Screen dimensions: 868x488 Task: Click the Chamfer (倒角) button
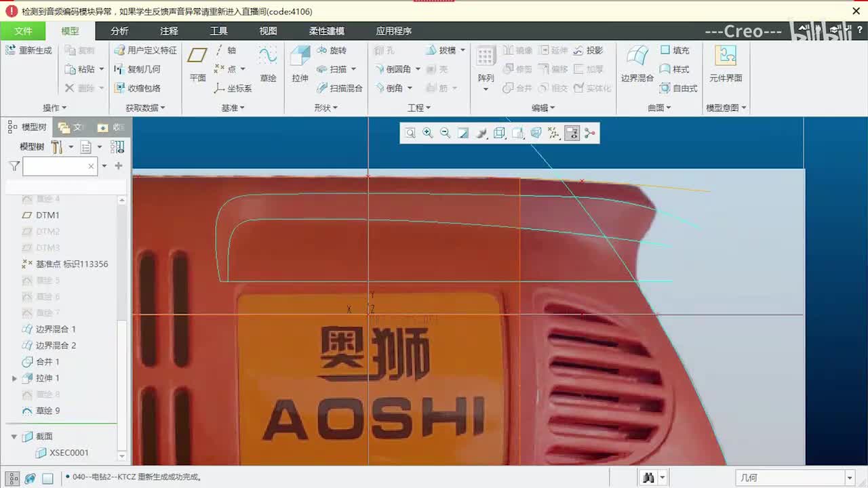388,88
